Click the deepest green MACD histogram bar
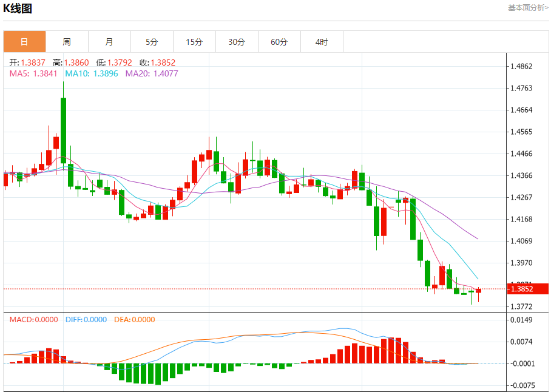Screen dimensions: 551x392 pos(158,374)
